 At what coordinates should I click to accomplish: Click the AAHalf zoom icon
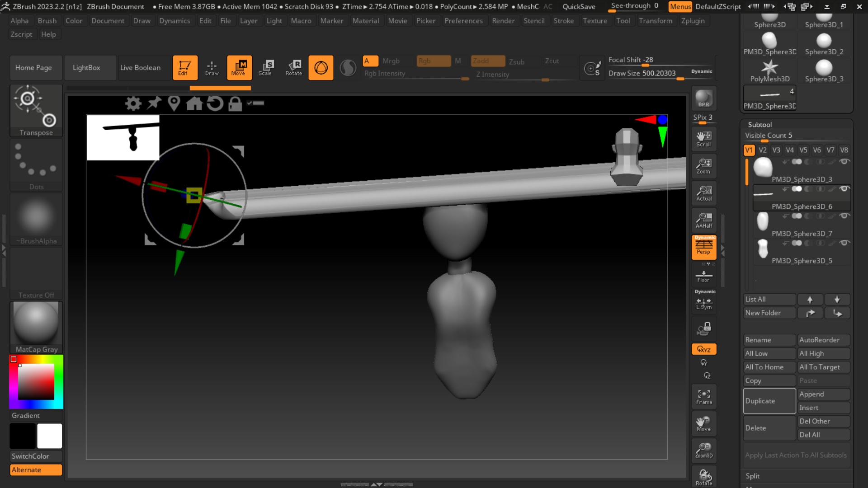point(703,220)
